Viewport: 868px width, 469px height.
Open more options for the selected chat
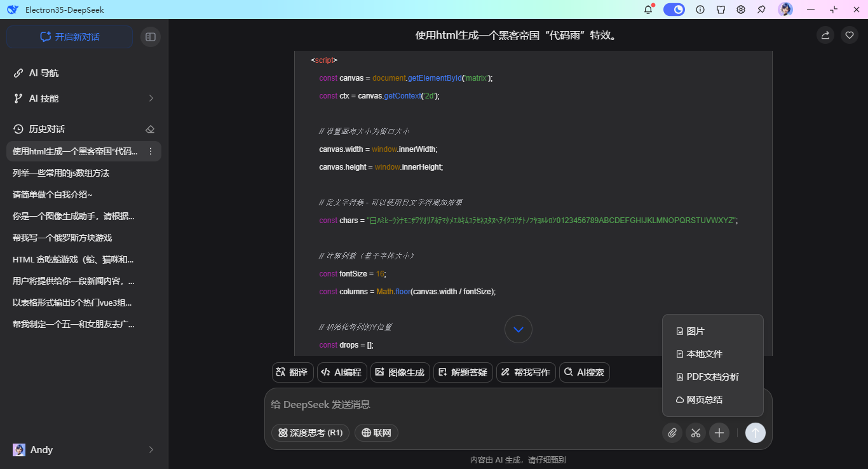(151, 151)
